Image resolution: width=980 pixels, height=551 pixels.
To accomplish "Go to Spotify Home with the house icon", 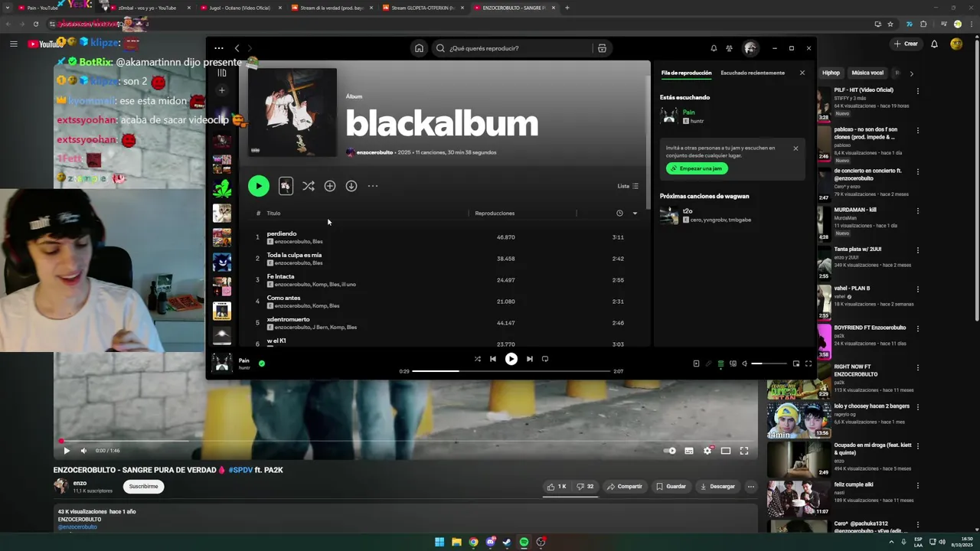I will (x=419, y=48).
